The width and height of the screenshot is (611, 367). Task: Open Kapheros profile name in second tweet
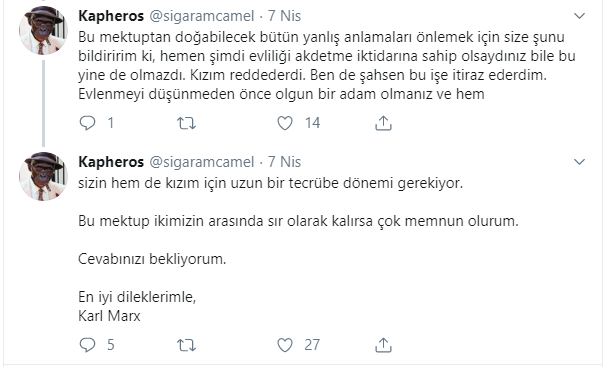click(111, 162)
